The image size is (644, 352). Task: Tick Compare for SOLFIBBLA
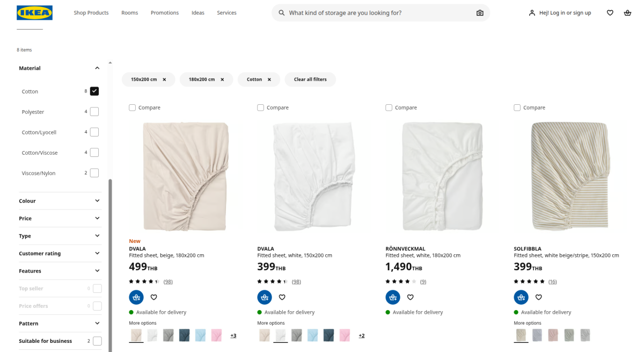coord(517,107)
